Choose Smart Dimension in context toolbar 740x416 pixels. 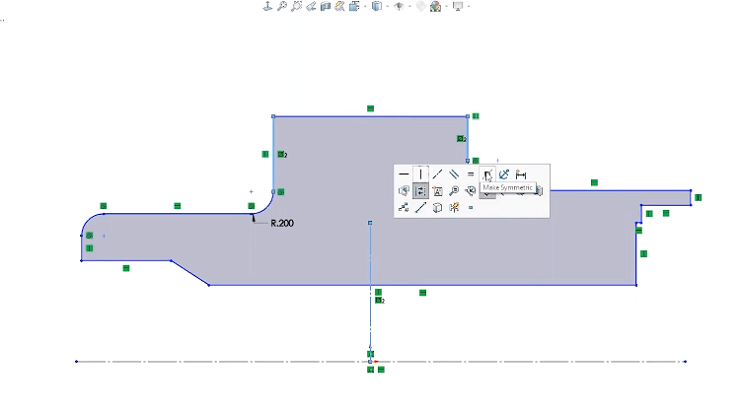(521, 174)
